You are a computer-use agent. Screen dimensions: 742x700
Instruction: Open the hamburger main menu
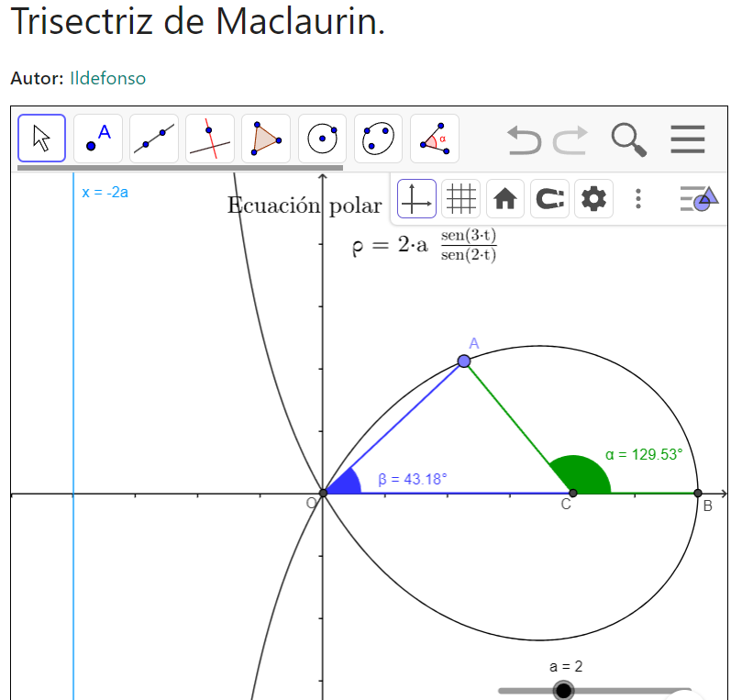(x=687, y=139)
